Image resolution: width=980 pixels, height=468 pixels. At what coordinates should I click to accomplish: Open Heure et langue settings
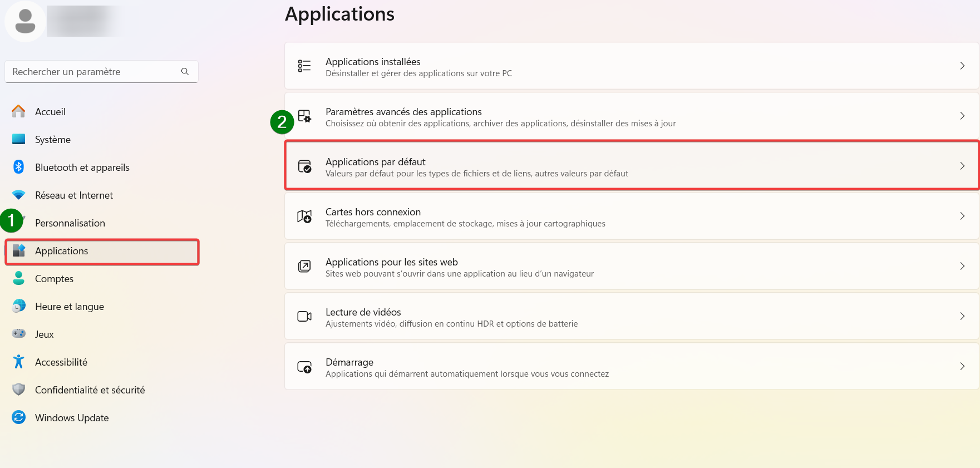pyautogui.click(x=69, y=306)
